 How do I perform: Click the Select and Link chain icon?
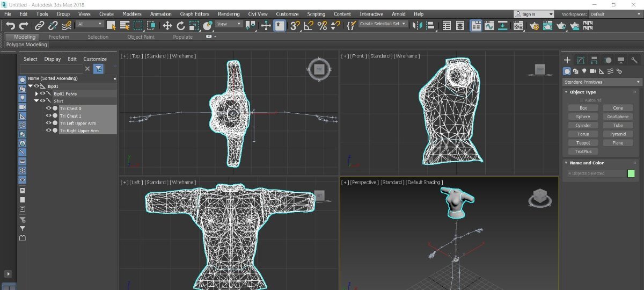tap(40, 25)
